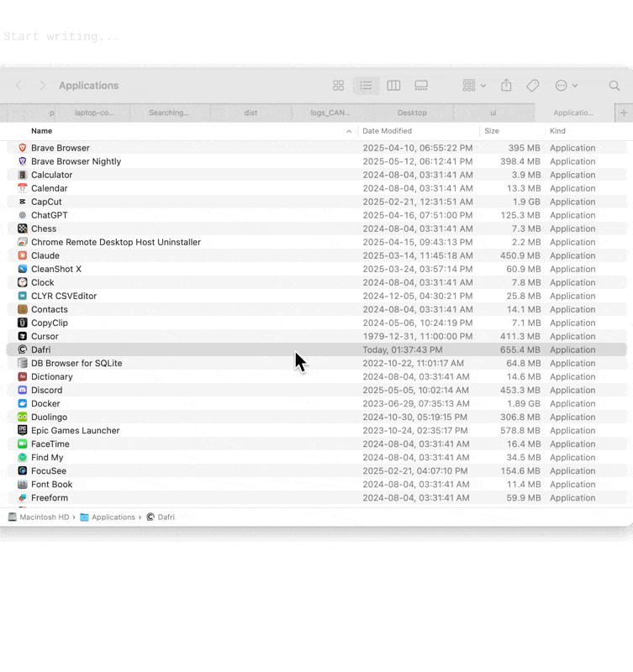The image size is (633, 672).
Task: Click Macintosh HD in the path bar
Action: click(x=39, y=517)
